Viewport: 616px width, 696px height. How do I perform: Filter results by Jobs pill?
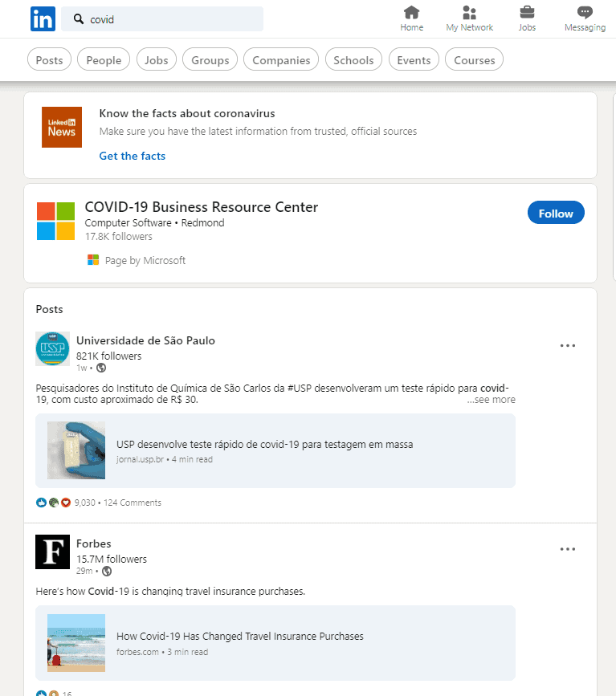tap(157, 59)
